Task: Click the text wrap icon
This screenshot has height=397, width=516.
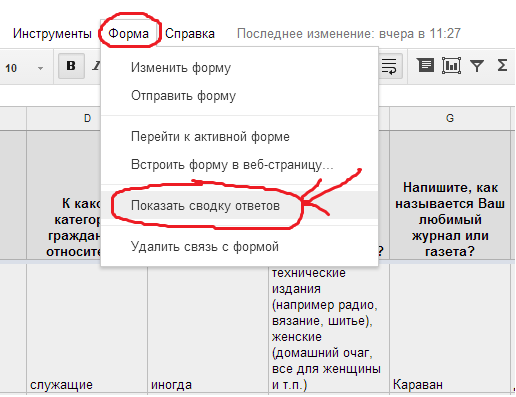Action: point(390,66)
